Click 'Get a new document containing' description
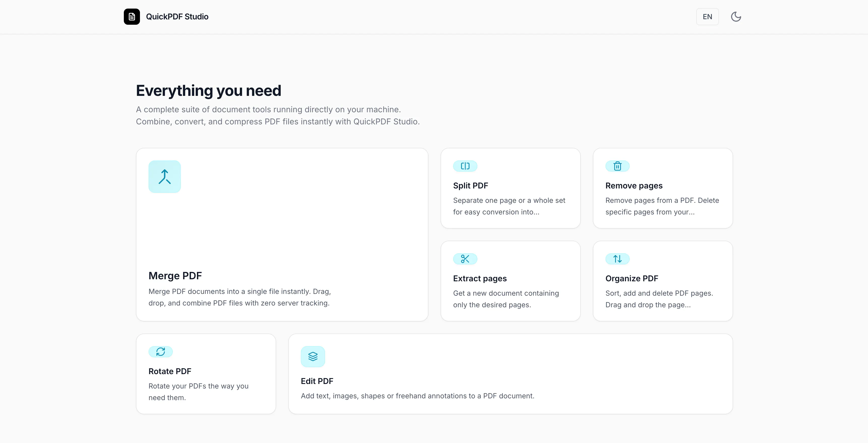The image size is (868, 443). tap(506, 299)
